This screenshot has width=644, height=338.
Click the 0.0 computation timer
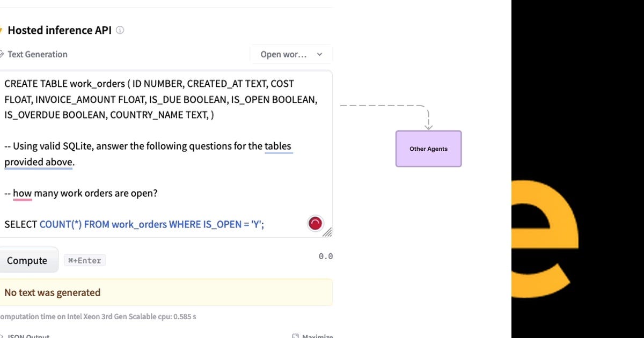tap(325, 256)
